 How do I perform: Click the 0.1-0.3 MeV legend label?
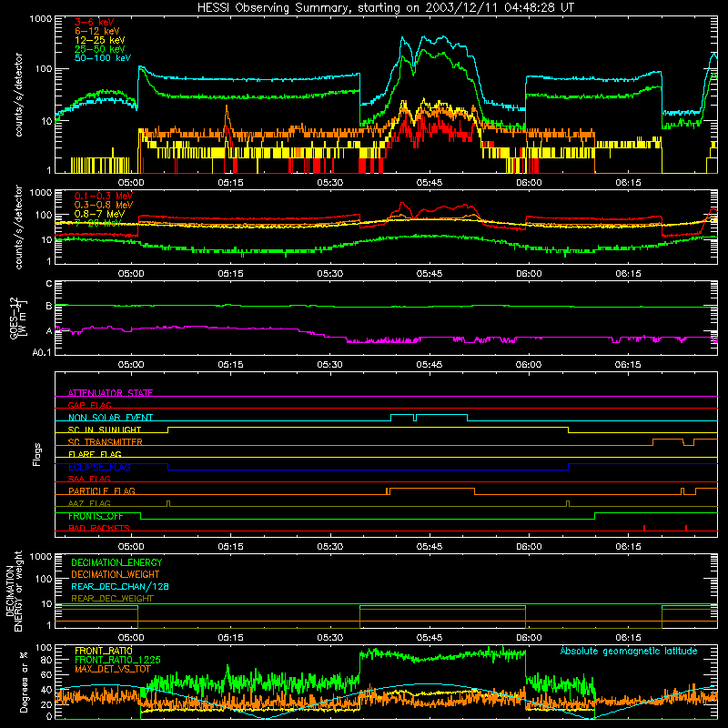[104, 196]
